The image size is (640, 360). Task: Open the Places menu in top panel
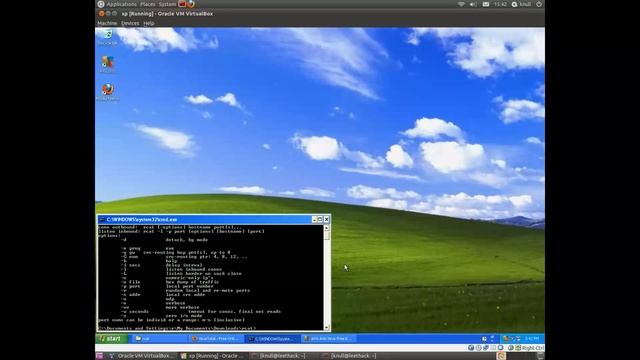click(148, 4)
